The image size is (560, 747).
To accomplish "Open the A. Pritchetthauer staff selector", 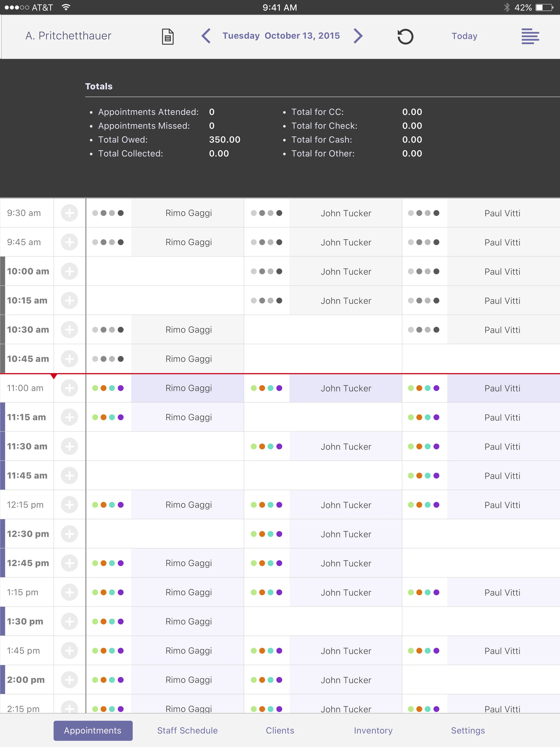I will tap(69, 36).
